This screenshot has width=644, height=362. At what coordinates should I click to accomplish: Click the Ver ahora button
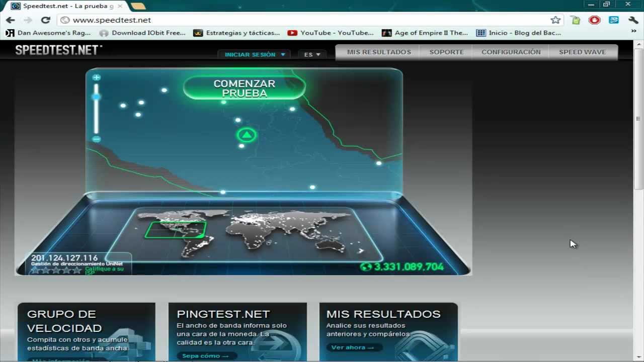(353, 347)
